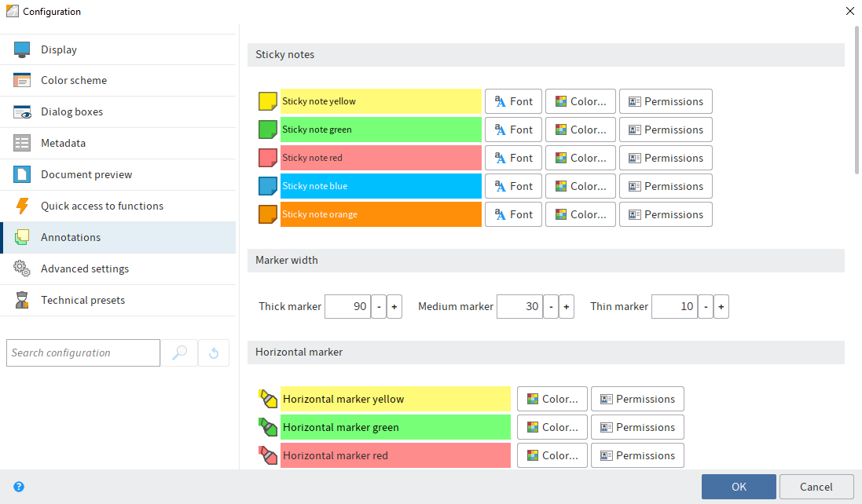Open Permissions for Sticky note orange

(666, 214)
